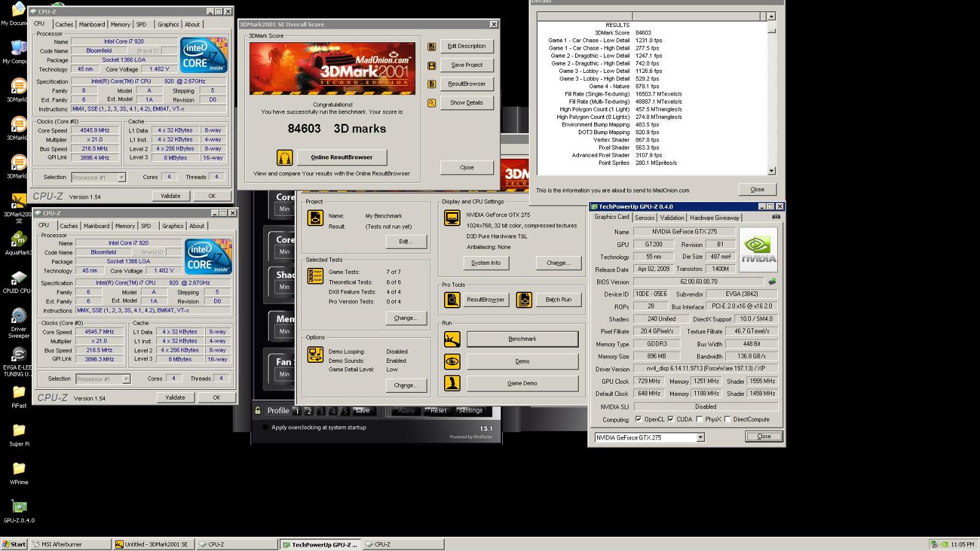Click the Demo eye icon
Viewport: 980px width, 551px height.
(452, 361)
